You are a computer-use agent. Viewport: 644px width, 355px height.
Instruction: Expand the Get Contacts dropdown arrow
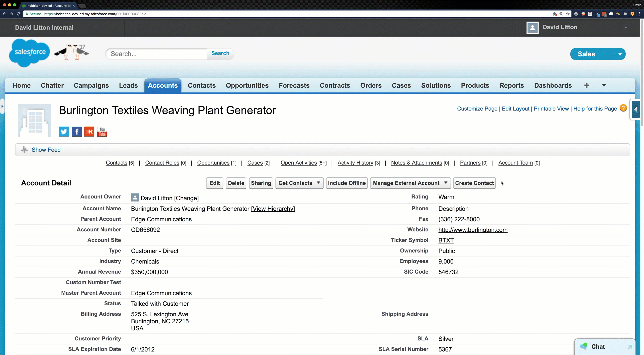point(318,183)
